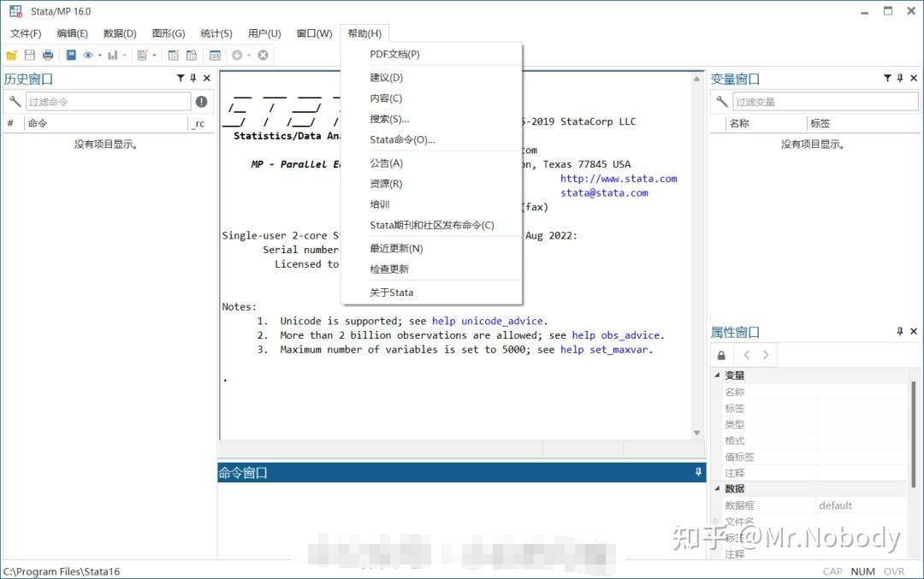Open Graph icon dropdown arrow
Viewport: 924px width, 579px height.
point(124,56)
